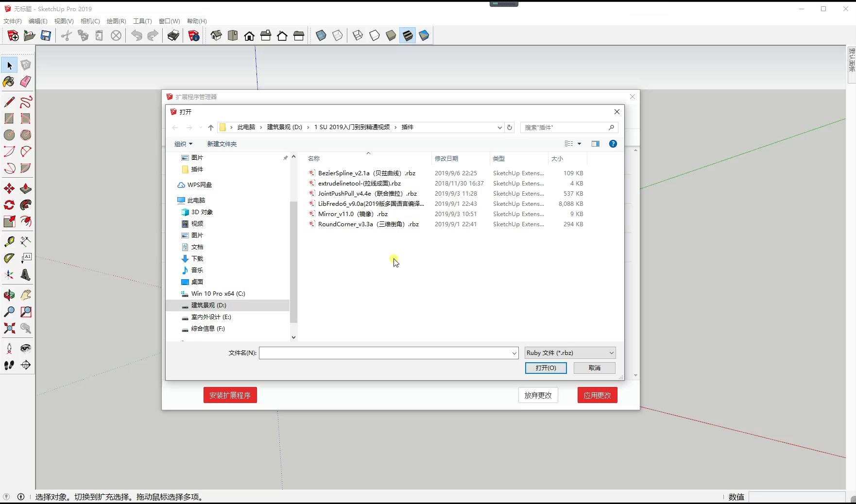
Task: Select 桌面 in navigation pane
Action: coord(197,282)
